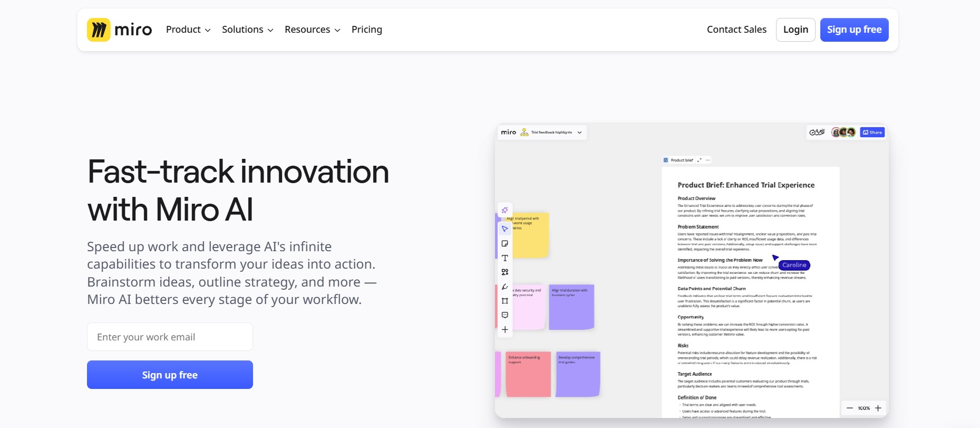
Task: Click the 'Risks' heading in document
Action: 683,346
